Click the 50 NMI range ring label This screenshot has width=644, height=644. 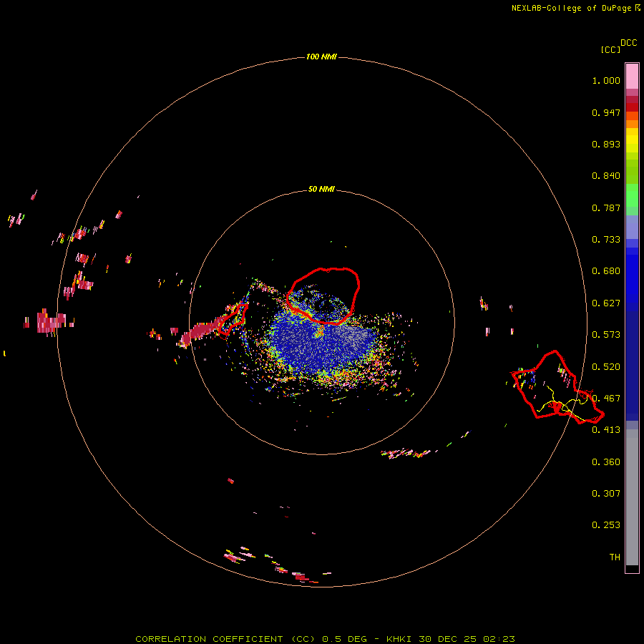(x=321, y=189)
